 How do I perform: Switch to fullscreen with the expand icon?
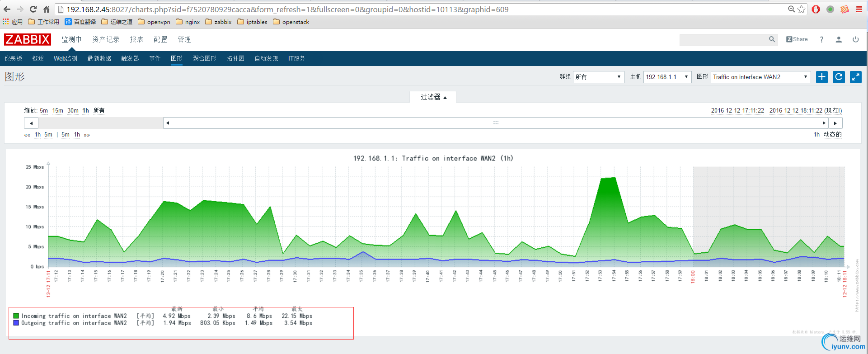[x=856, y=77]
